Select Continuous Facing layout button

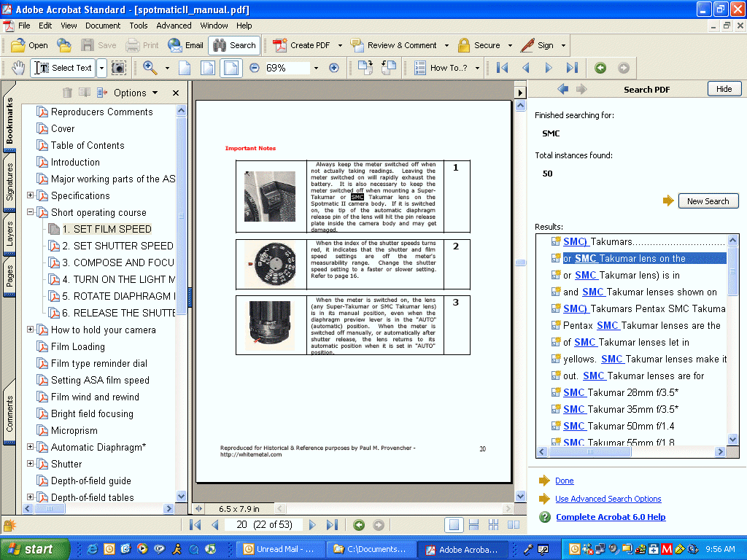click(494, 525)
